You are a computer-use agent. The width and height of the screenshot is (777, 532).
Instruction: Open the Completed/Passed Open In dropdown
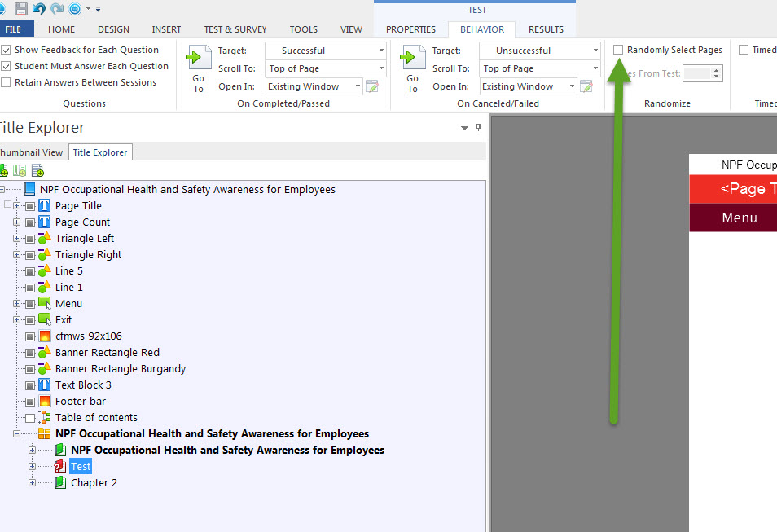(358, 86)
